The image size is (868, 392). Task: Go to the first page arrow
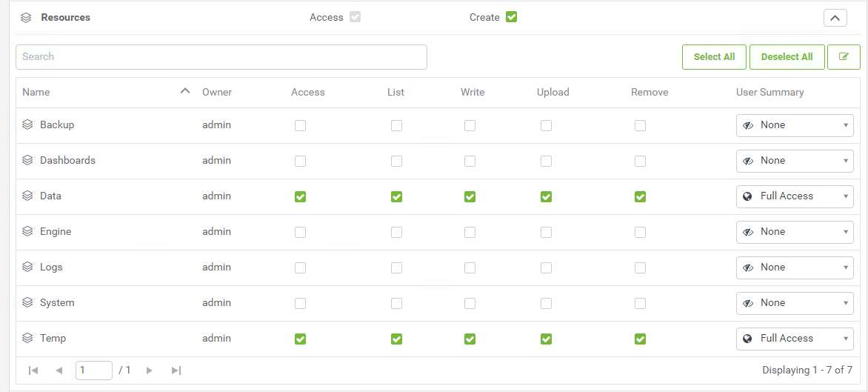pyautogui.click(x=33, y=371)
